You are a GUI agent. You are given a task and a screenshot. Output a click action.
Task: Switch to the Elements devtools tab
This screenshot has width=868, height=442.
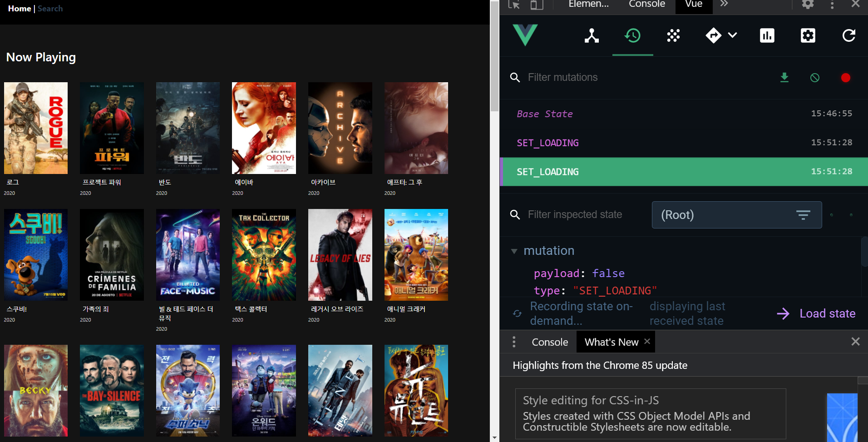[589, 5]
